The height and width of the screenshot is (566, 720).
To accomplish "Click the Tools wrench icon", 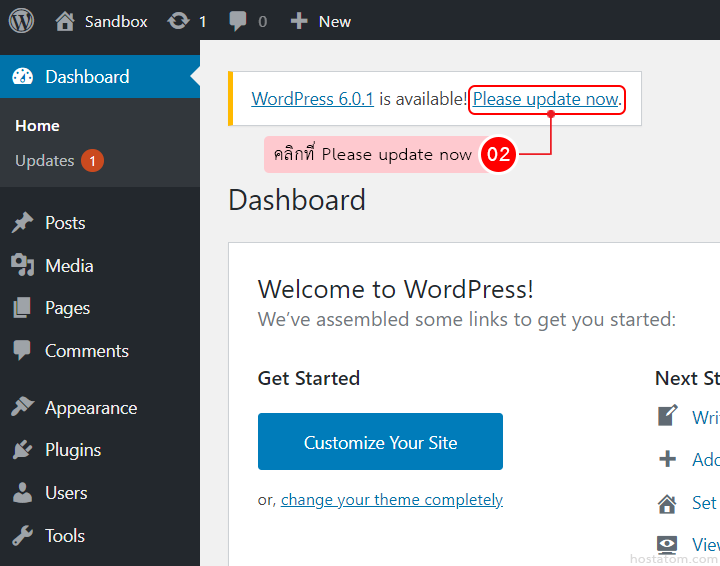I will pyautogui.click(x=22, y=535).
